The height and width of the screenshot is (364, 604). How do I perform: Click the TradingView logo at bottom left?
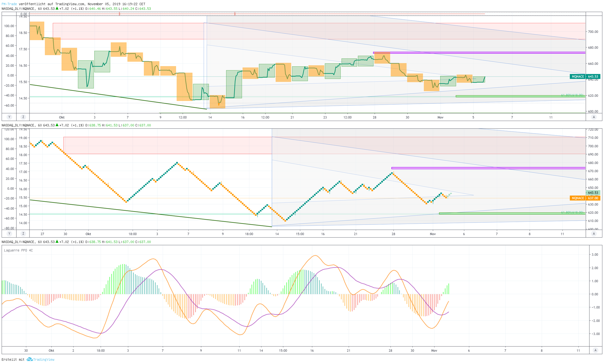tap(40, 359)
